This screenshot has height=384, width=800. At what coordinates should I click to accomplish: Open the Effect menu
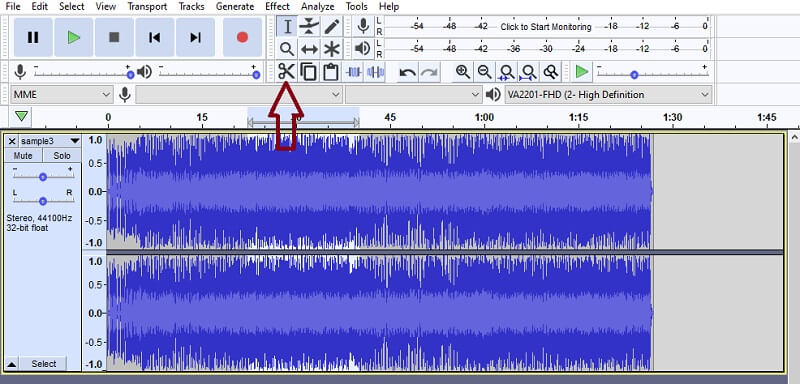pos(277,7)
